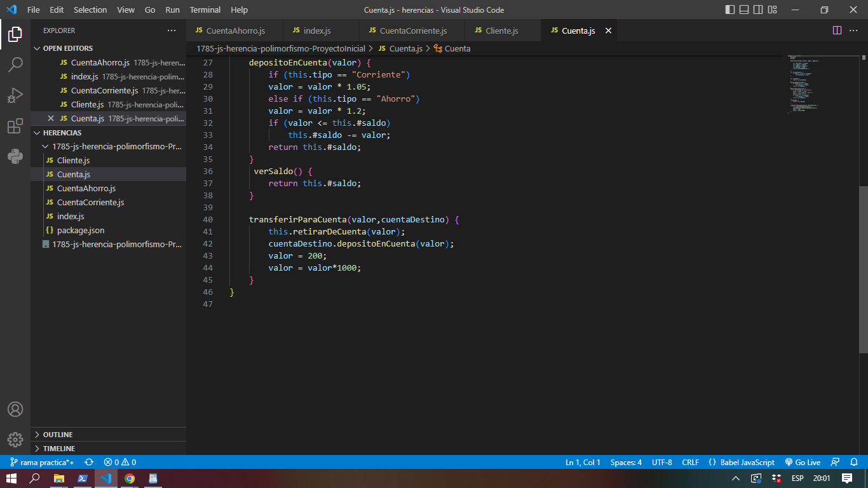Open Google Chrome from the taskbar

click(x=130, y=478)
